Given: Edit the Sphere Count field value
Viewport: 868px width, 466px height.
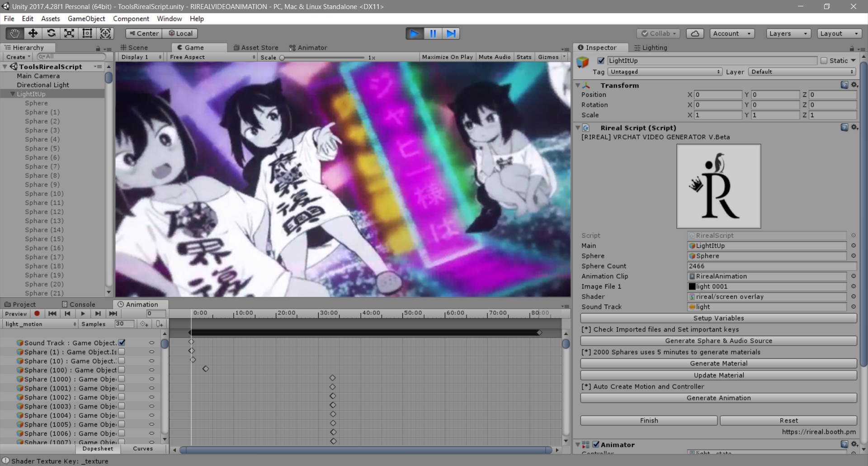Looking at the screenshot, I should (x=769, y=266).
